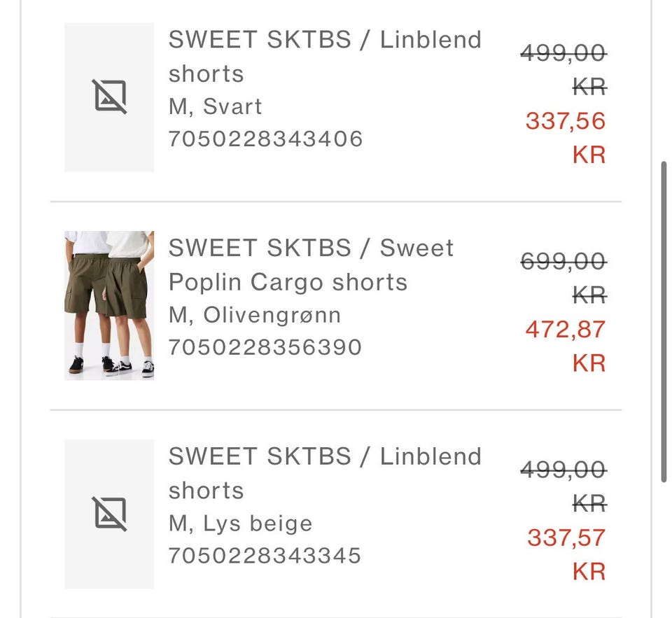Open the olive cargo shorts product photo

[109, 306]
